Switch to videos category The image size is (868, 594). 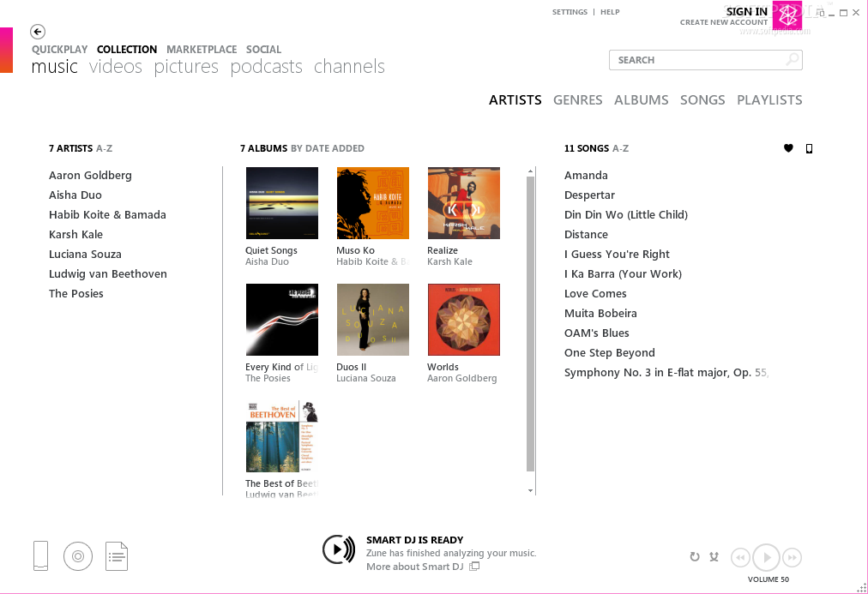(x=116, y=66)
